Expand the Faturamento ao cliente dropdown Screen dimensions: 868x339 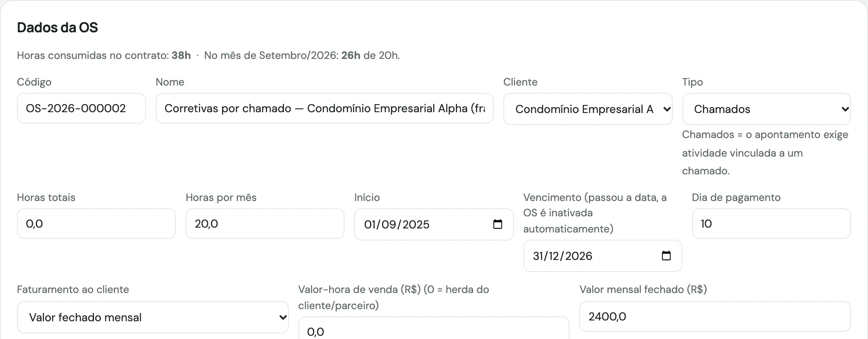click(x=152, y=317)
